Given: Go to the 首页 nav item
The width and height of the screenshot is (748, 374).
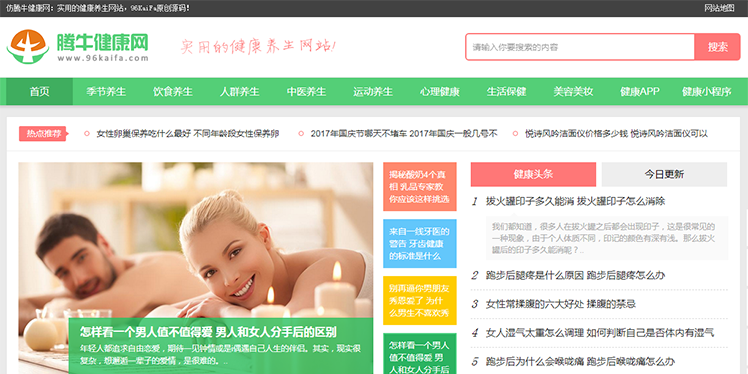Looking at the screenshot, I should click(39, 92).
